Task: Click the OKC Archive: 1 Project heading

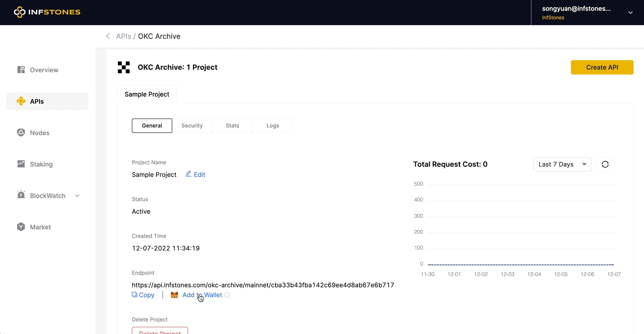Action: 178,67
